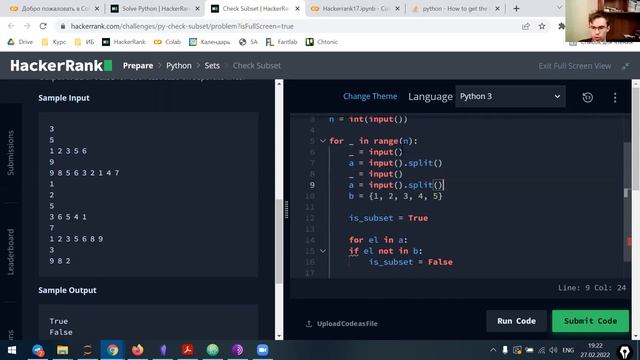Switch to the Hackerrank17.ipynb Colab tab

pyautogui.click(x=356, y=8)
